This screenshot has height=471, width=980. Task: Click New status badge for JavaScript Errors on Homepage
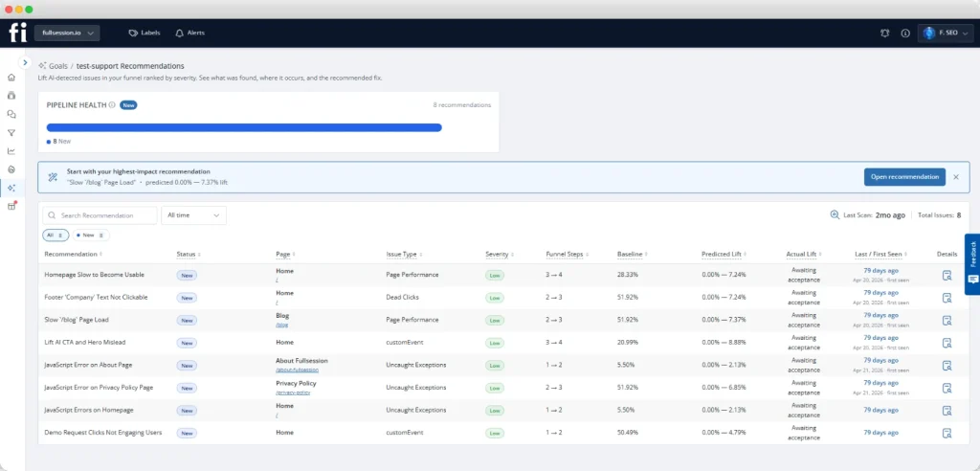click(x=187, y=411)
